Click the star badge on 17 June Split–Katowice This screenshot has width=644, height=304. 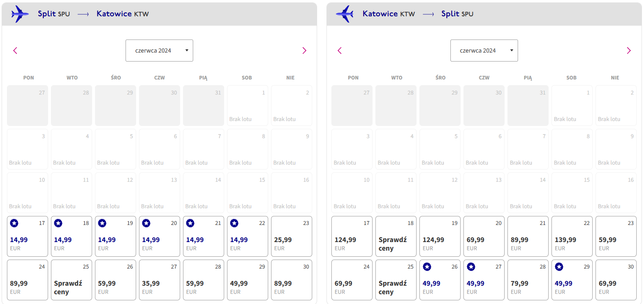(14, 223)
